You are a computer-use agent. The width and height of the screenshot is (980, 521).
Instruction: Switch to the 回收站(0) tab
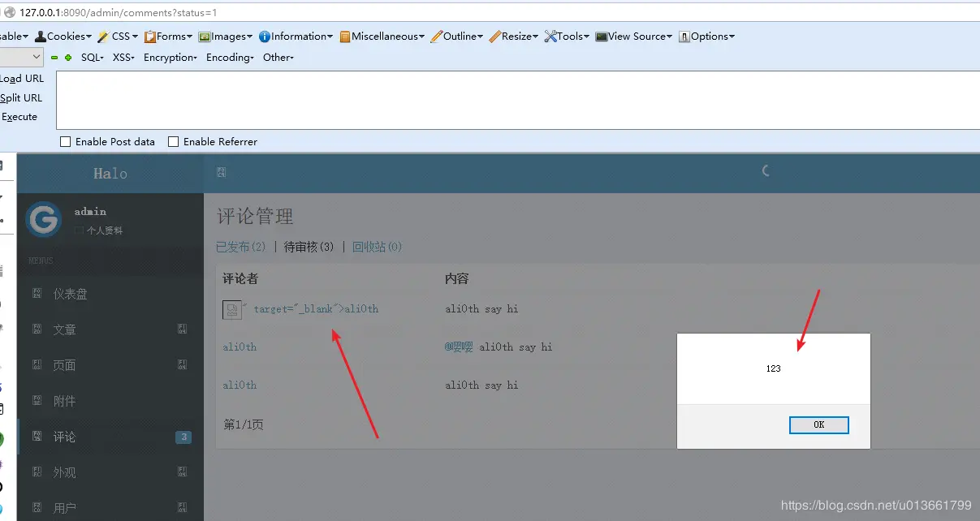pyautogui.click(x=378, y=247)
